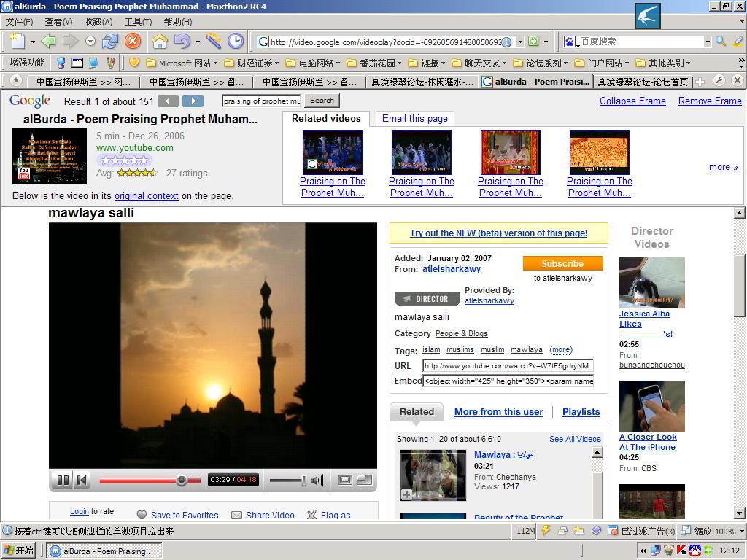Open the 工具(T) menu
This screenshot has width=747, height=560.
138,22
